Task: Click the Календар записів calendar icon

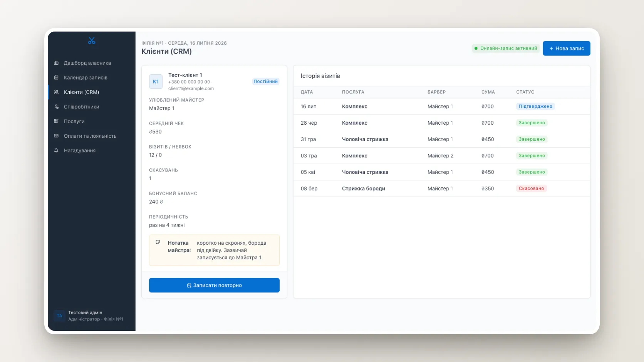Action: 56,77
